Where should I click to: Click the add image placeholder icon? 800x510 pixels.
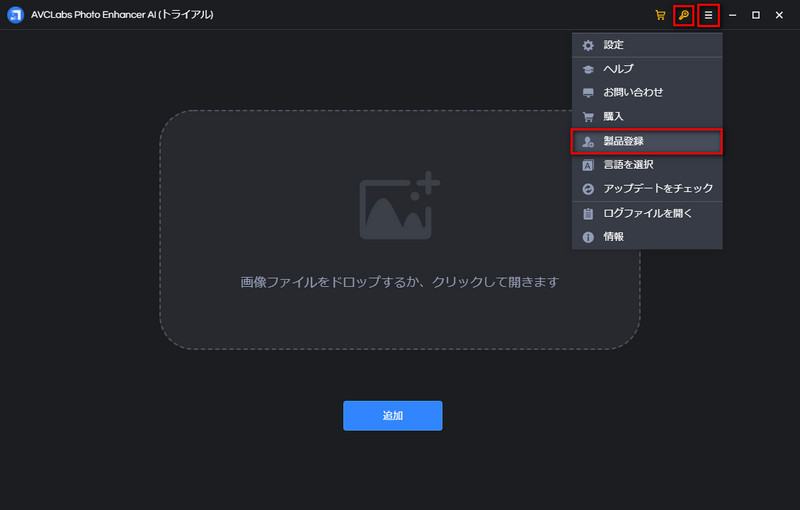point(399,206)
